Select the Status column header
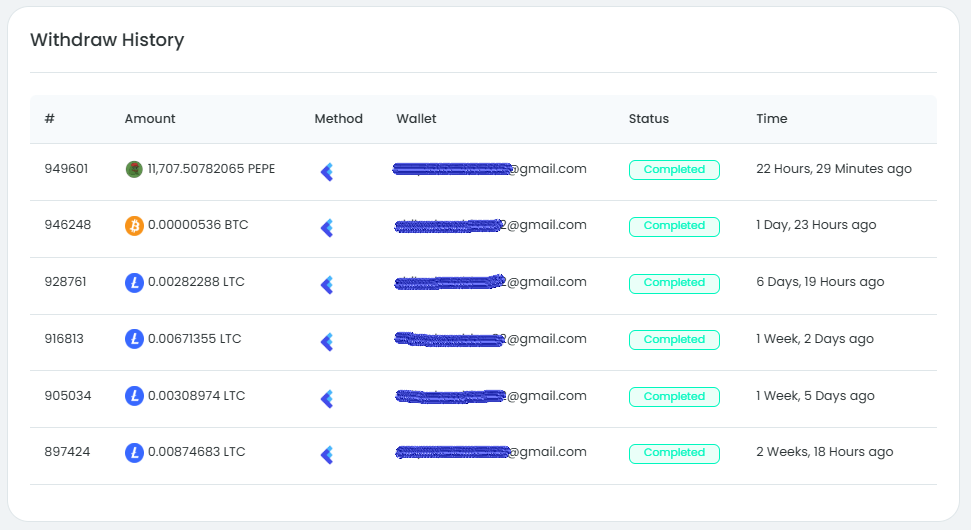This screenshot has width=971, height=530. pos(648,118)
